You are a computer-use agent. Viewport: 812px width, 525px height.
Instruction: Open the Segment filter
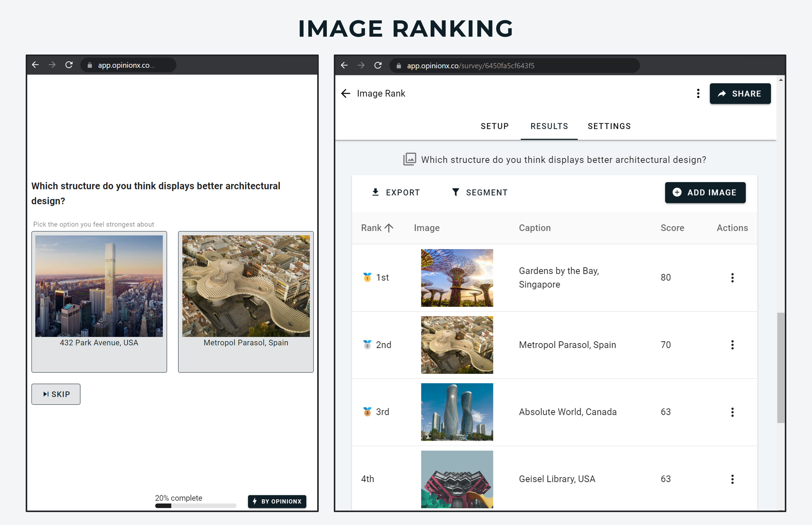click(x=479, y=192)
